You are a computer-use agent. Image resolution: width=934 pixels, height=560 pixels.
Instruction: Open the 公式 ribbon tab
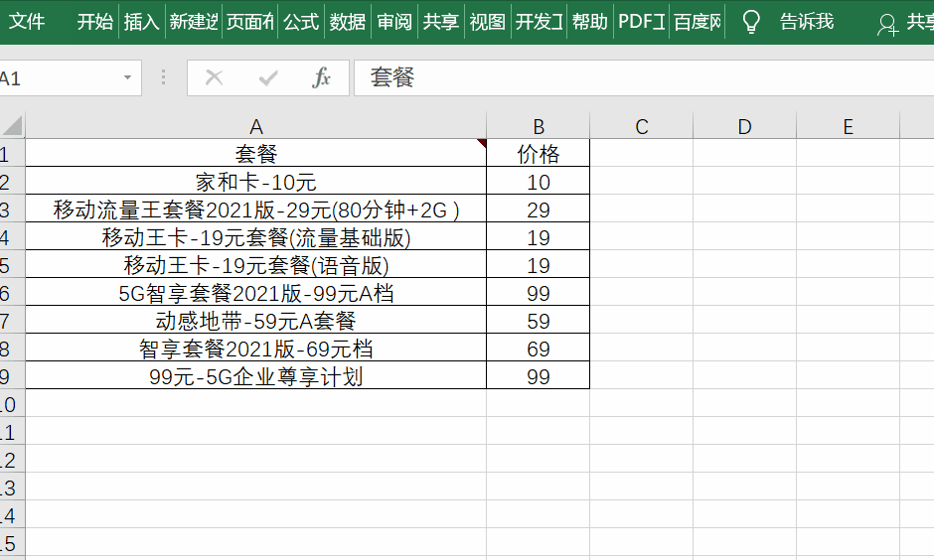point(301,22)
